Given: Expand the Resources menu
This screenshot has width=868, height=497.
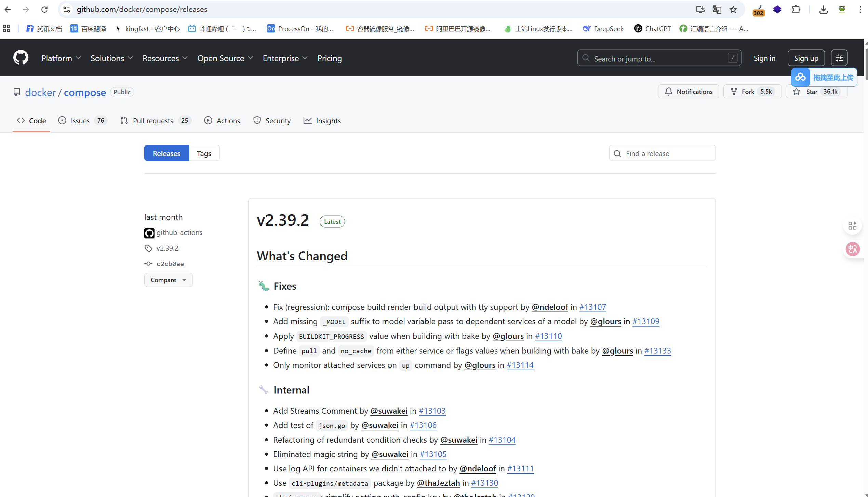Looking at the screenshot, I should point(165,58).
